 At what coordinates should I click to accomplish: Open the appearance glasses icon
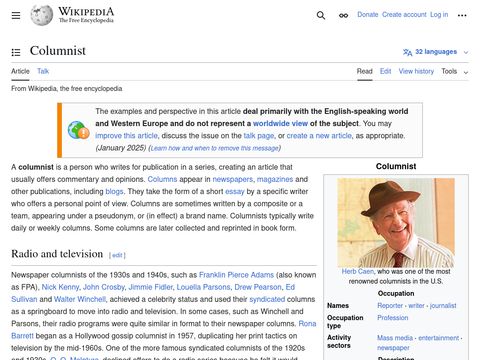coord(343,15)
